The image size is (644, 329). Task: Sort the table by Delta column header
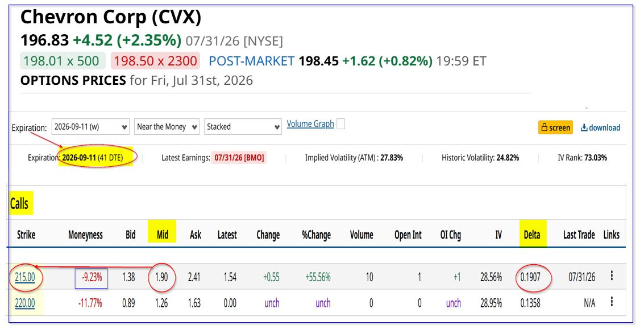532,235
